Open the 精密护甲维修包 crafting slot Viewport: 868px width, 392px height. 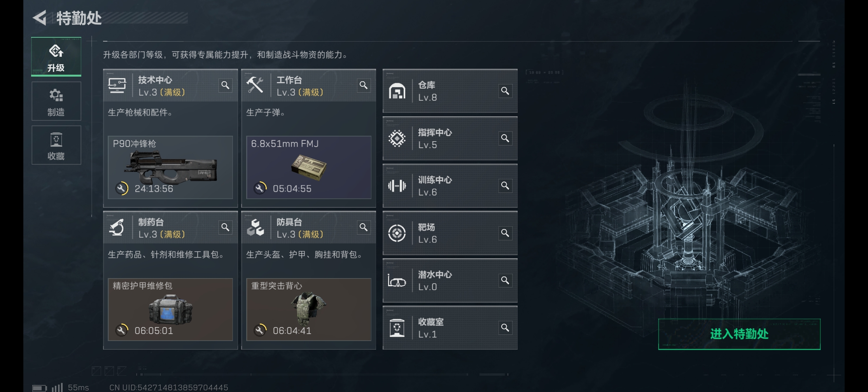click(x=170, y=310)
